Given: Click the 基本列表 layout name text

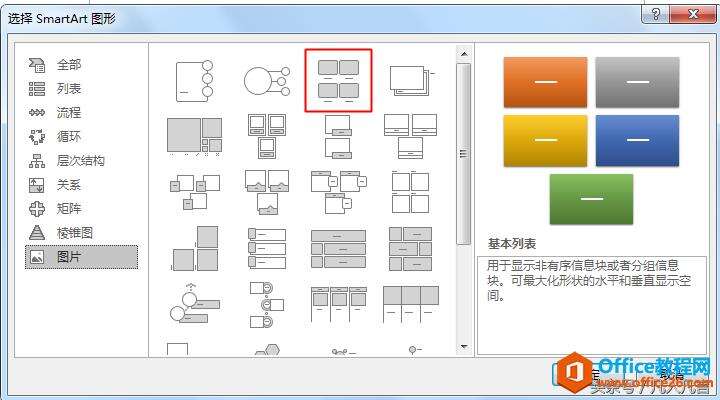Looking at the screenshot, I should click(x=512, y=244).
